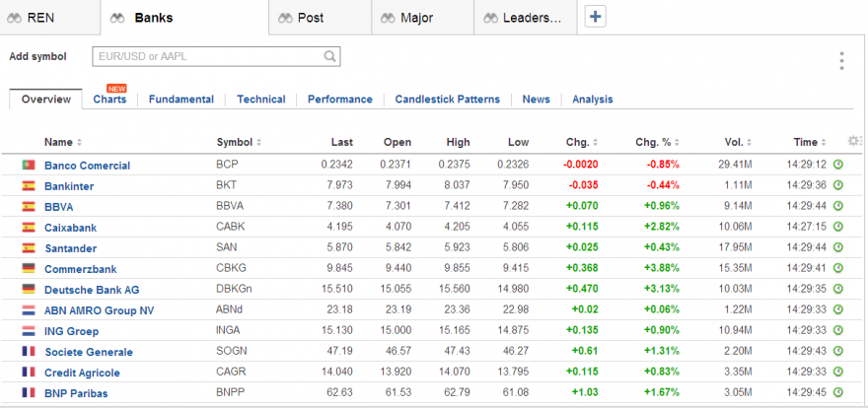Open Banco Comercial quote link

click(88, 166)
